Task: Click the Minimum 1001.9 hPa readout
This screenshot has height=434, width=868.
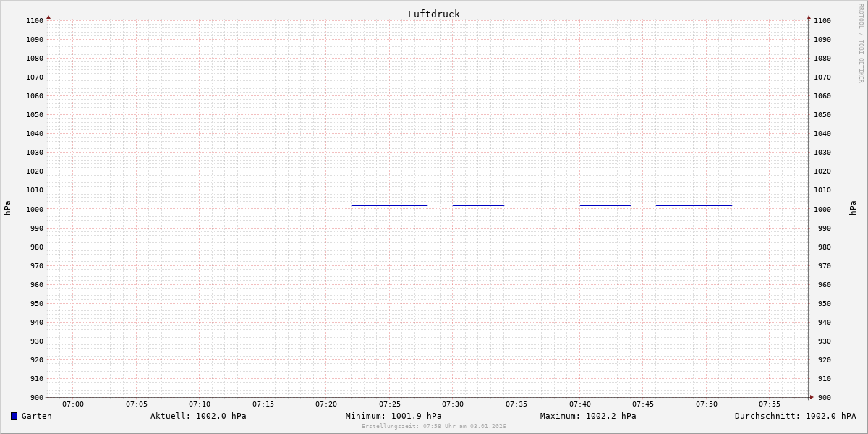Action: click(x=393, y=416)
